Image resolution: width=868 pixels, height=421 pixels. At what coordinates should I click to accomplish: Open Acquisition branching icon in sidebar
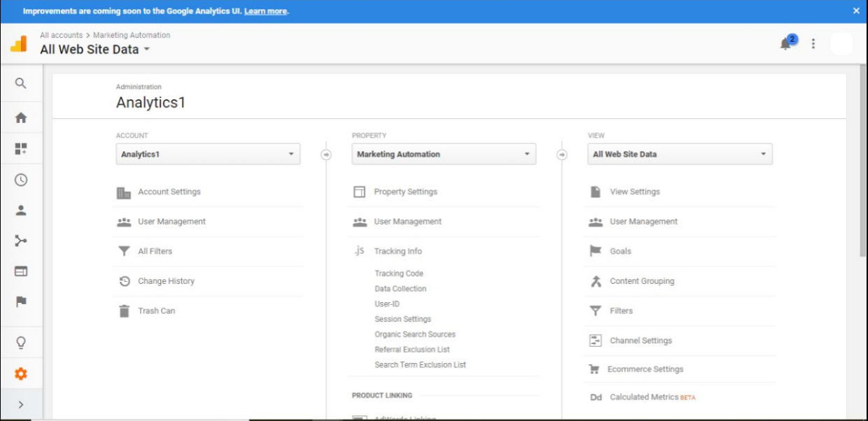click(21, 241)
